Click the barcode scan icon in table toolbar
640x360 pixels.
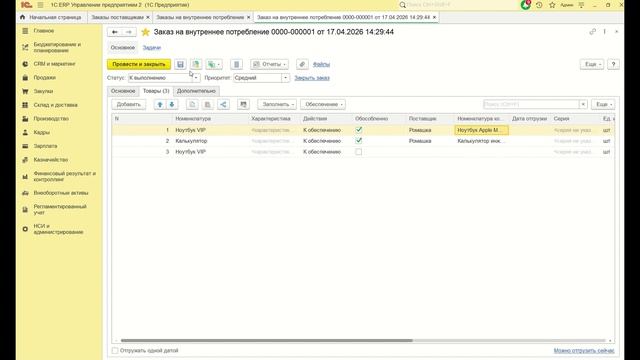pyautogui.click(x=243, y=104)
